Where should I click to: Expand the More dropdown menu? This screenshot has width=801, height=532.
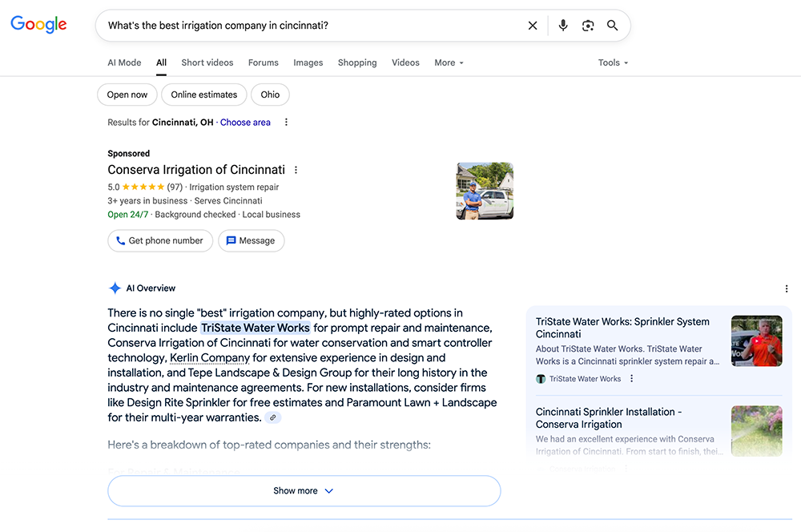tap(449, 62)
